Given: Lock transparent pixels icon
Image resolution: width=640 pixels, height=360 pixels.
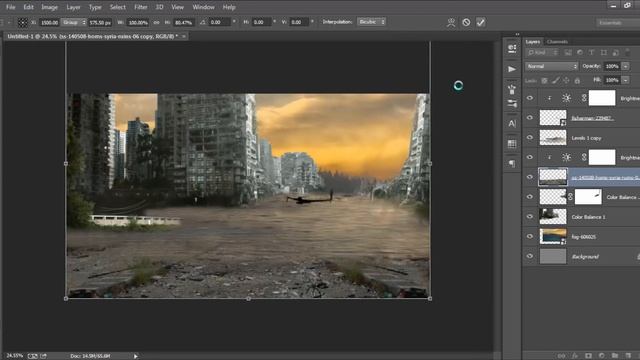Looking at the screenshot, I should 544,80.
